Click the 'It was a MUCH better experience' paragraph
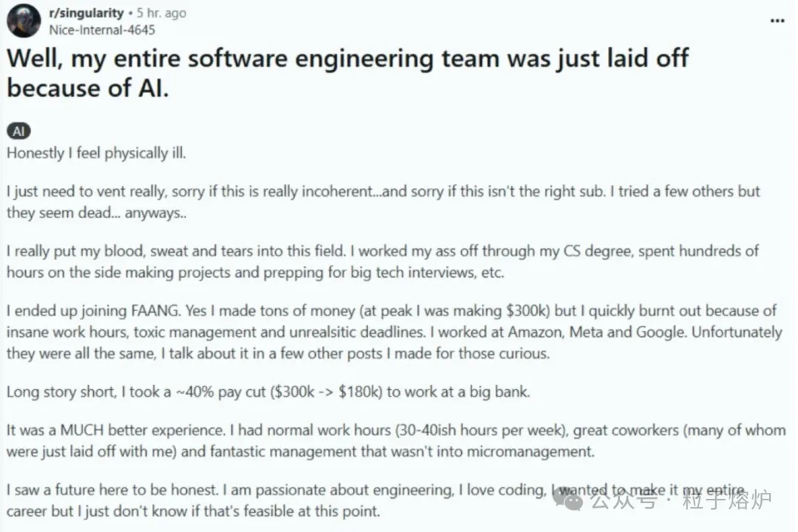 click(x=396, y=441)
